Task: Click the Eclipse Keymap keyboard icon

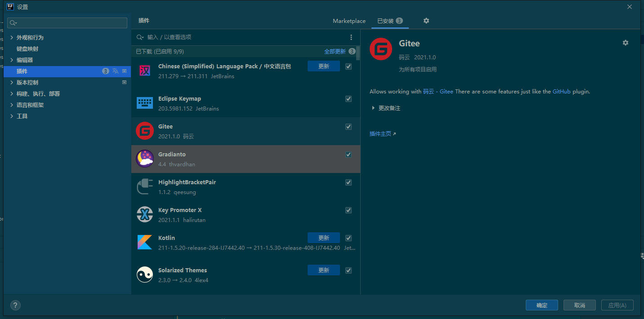Action: tap(145, 103)
